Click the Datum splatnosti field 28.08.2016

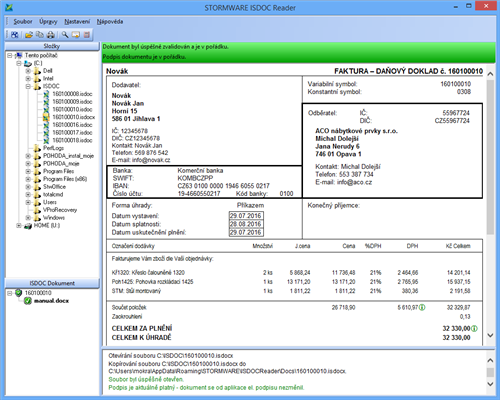coord(246,224)
